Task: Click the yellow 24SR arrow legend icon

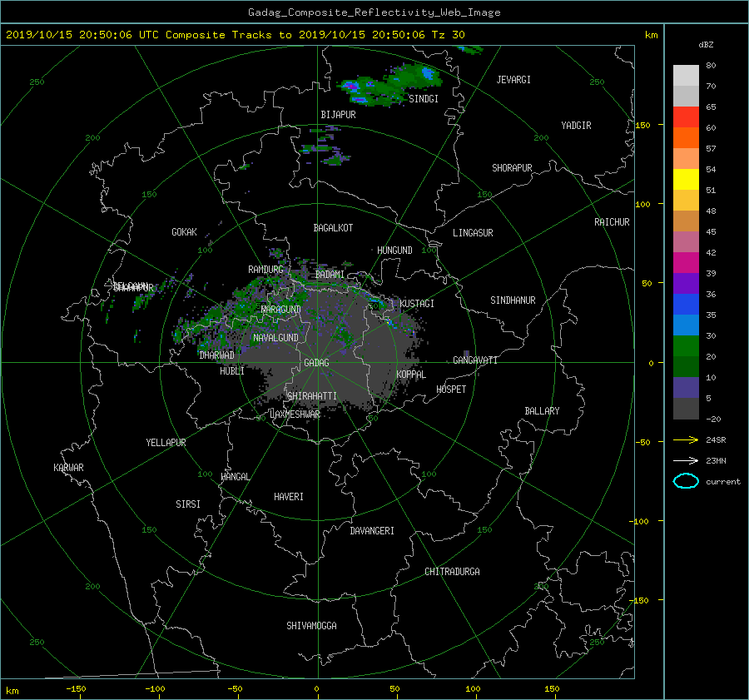Action: (x=686, y=439)
